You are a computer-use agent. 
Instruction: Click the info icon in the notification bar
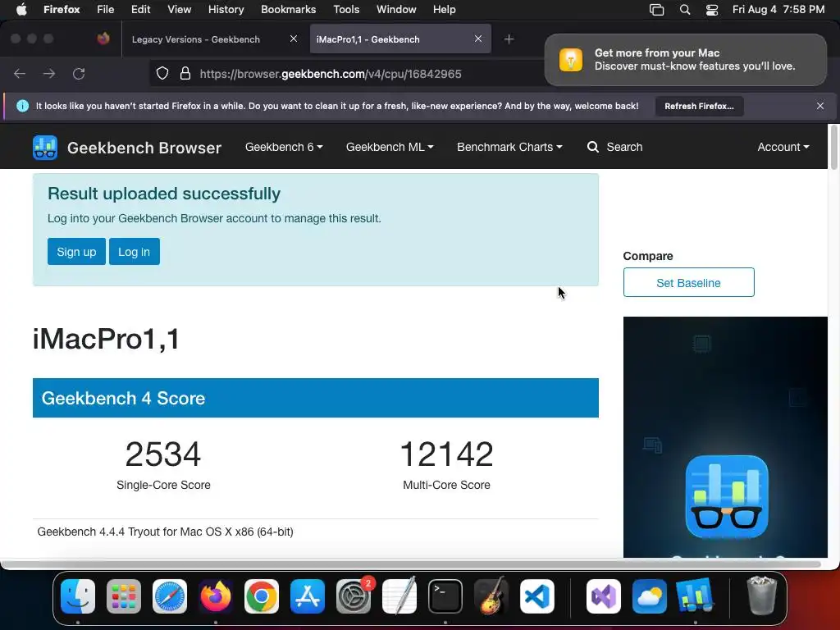[x=22, y=106]
